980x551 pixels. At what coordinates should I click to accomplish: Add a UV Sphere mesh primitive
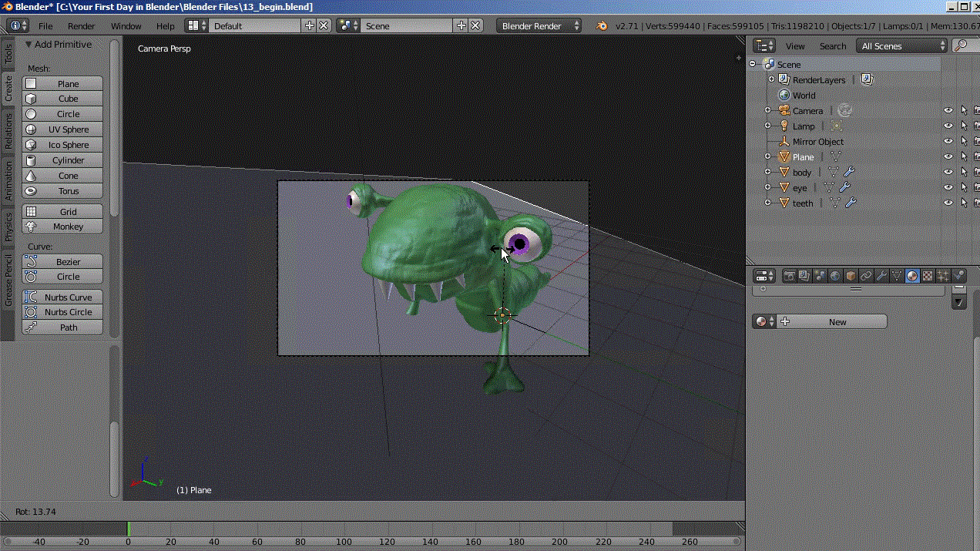pyautogui.click(x=62, y=129)
